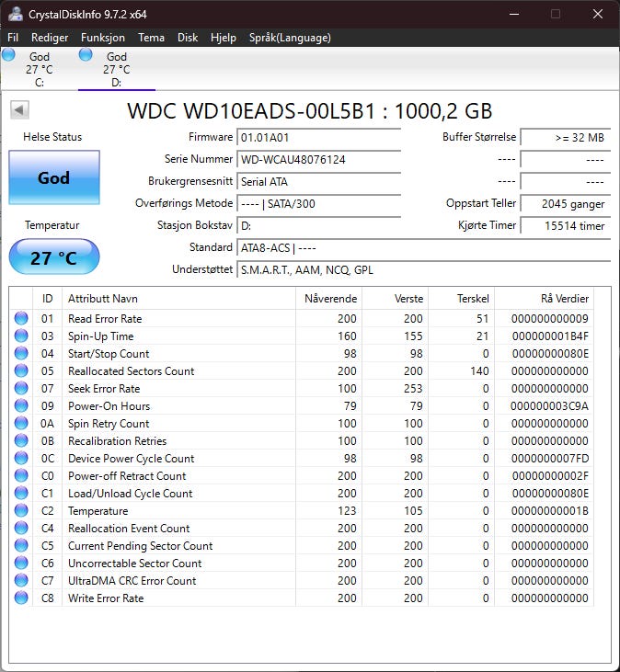Click the status orb next to Temperature attribute
The image size is (620, 672).
(x=21, y=511)
